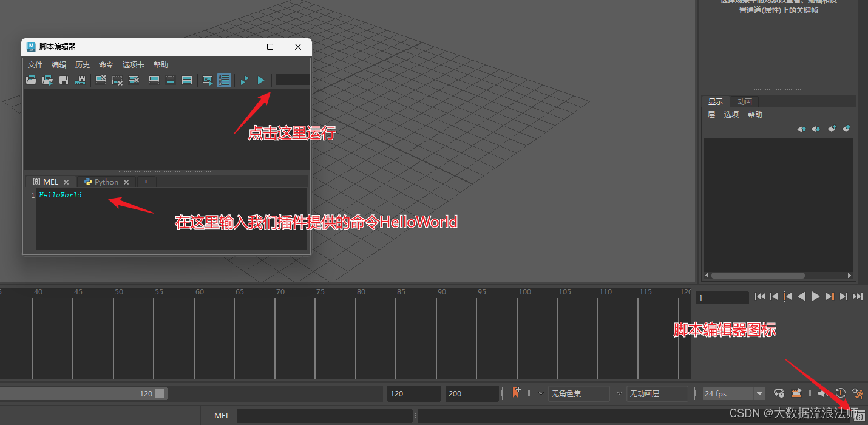The height and width of the screenshot is (425, 868).
Task: Click move layer up icon
Action: pyautogui.click(x=801, y=129)
